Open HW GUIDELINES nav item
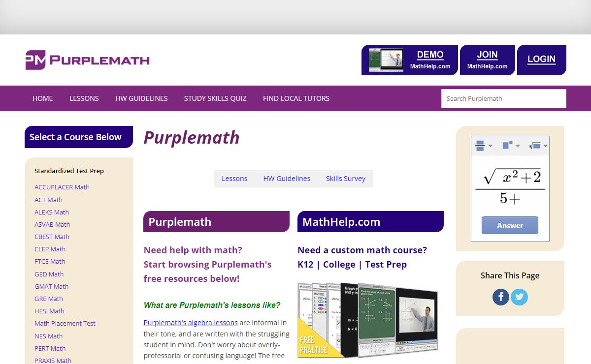Screen dimensions: 591x364 142,98
